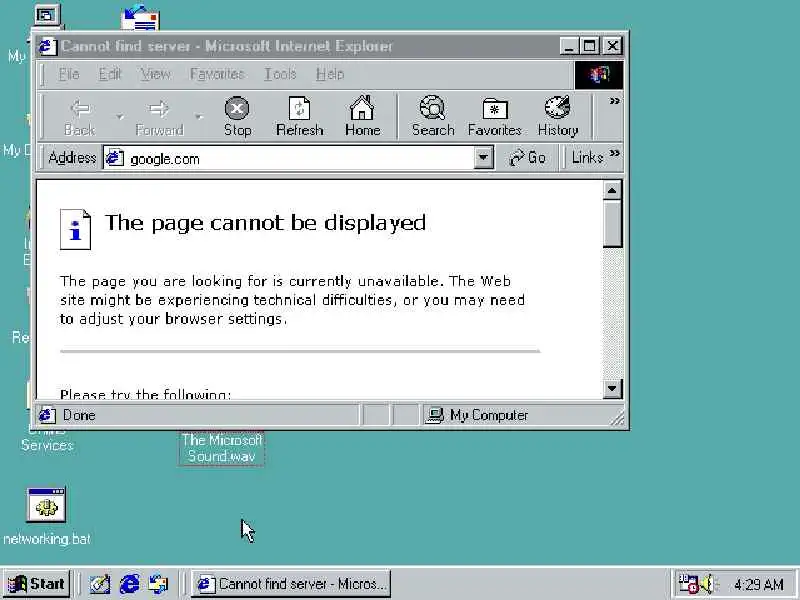This screenshot has height=600, width=800.
Task: Click the volume speaker tray icon
Action: [x=708, y=584]
